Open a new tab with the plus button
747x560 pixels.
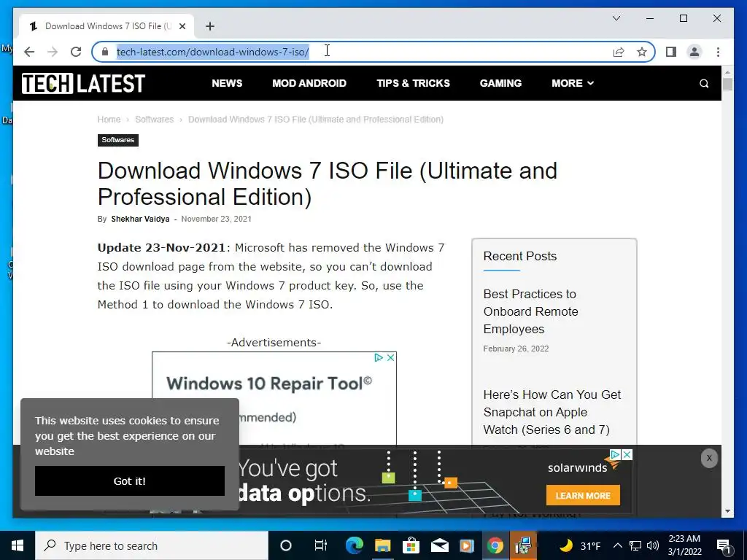coord(210,26)
